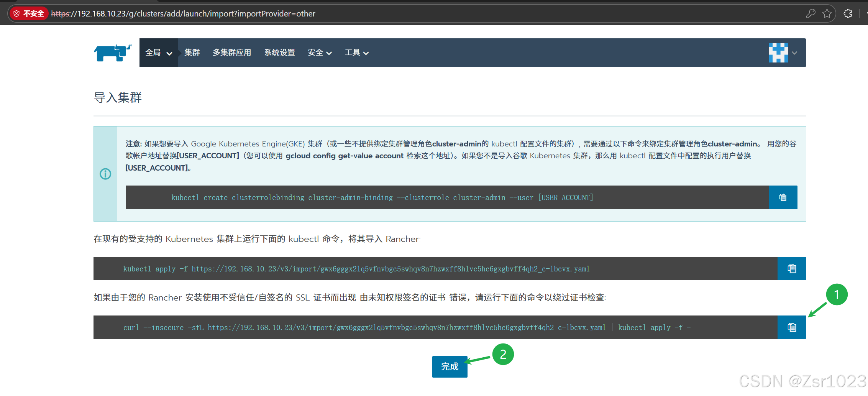This screenshot has width=868, height=396.
Task: Click the gcloud config get-value account text
Action: coord(345,156)
